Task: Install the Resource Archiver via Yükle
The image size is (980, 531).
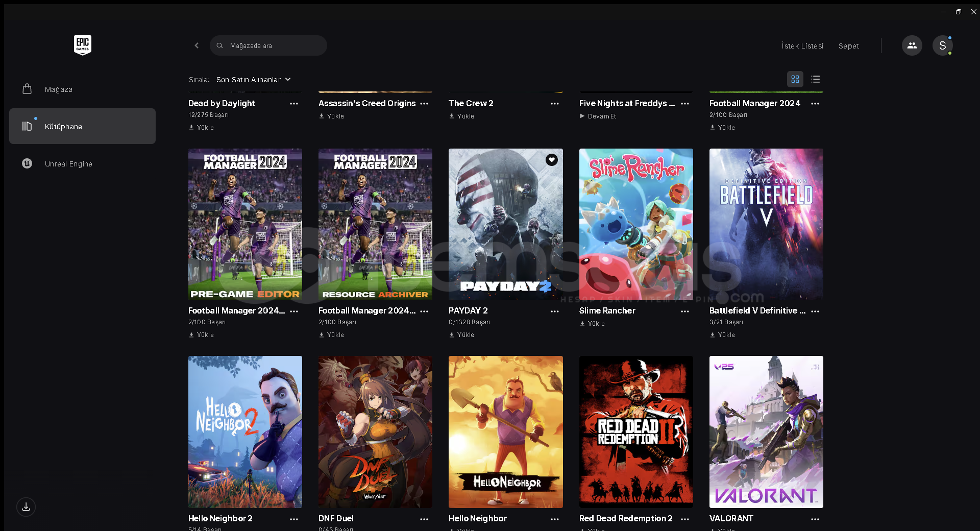Action: pyautogui.click(x=332, y=335)
